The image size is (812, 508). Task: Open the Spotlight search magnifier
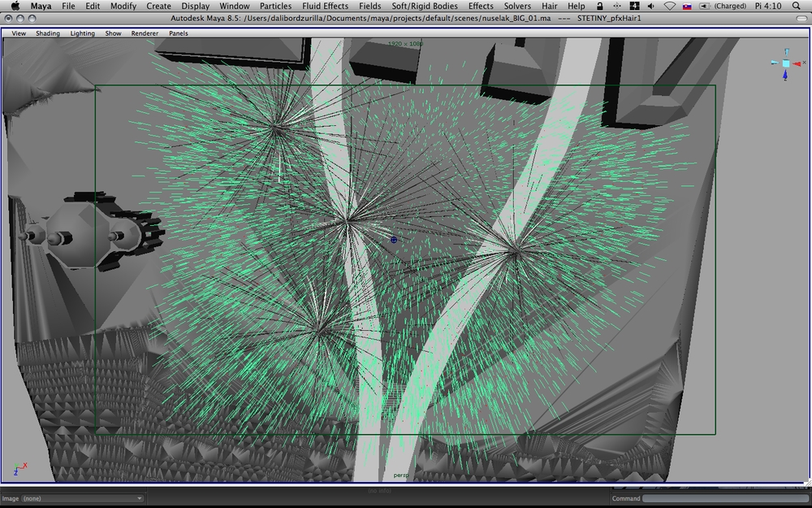coord(796,6)
